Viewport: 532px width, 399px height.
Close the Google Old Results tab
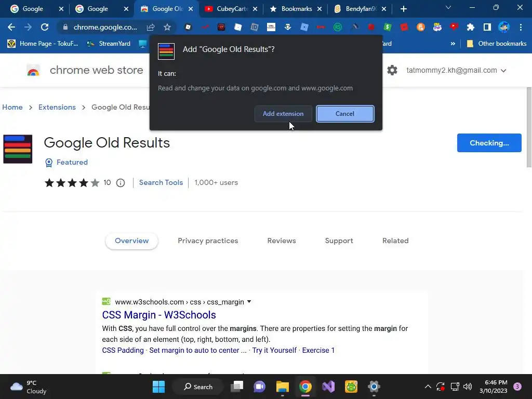191,9
